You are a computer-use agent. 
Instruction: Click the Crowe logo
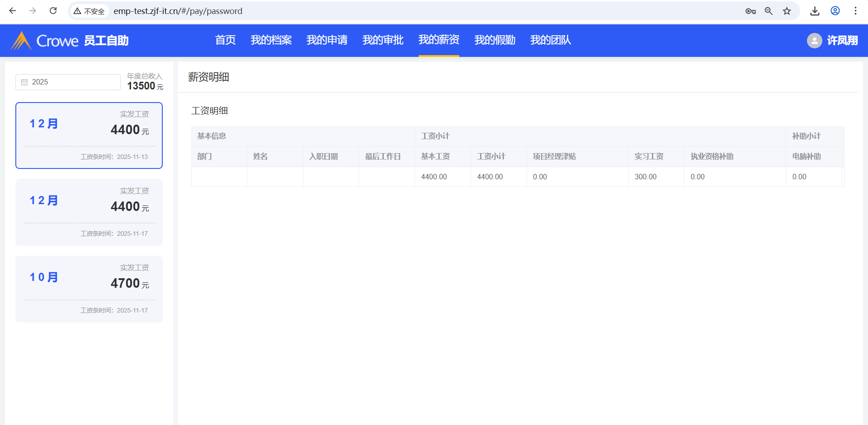point(45,41)
